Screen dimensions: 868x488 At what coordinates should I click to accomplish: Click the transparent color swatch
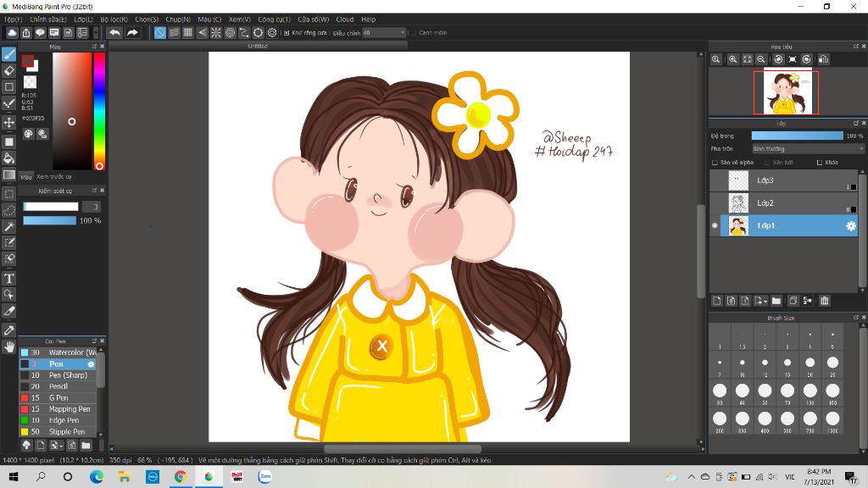click(x=30, y=82)
